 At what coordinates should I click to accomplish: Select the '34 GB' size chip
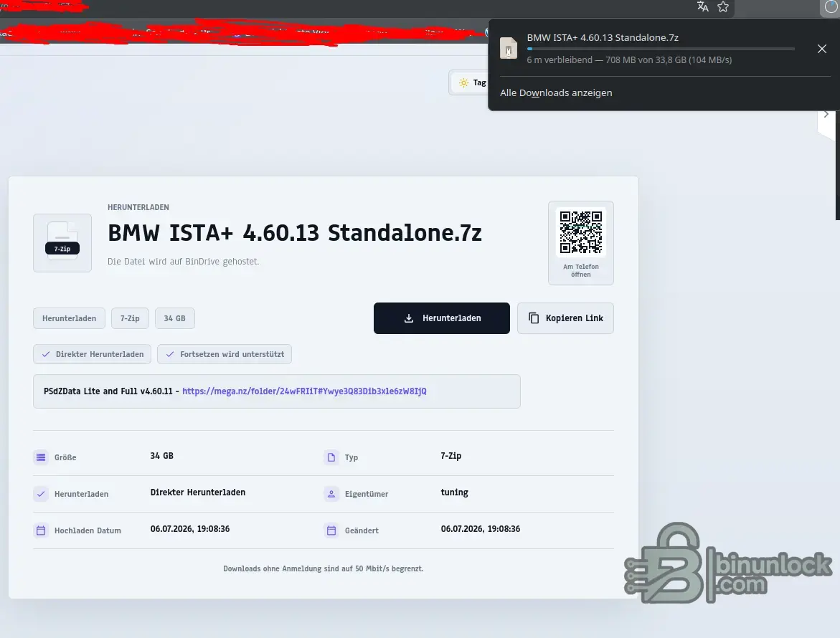pyautogui.click(x=174, y=318)
